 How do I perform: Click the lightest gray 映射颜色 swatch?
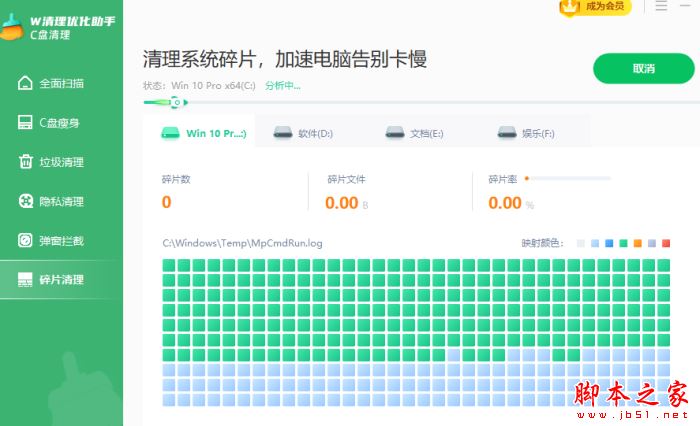pos(581,243)
